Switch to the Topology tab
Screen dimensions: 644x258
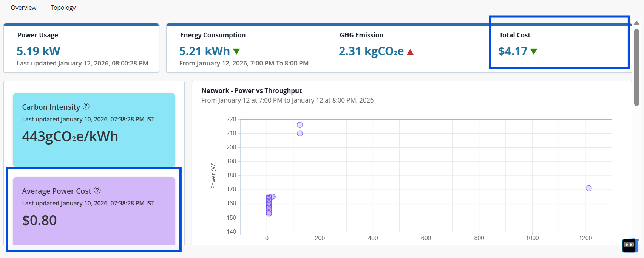63,8
